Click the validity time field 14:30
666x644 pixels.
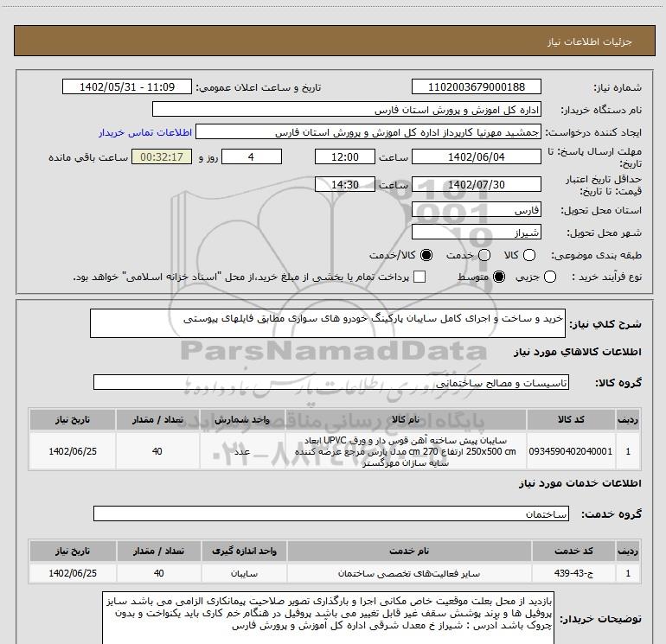tap(345, 185)
